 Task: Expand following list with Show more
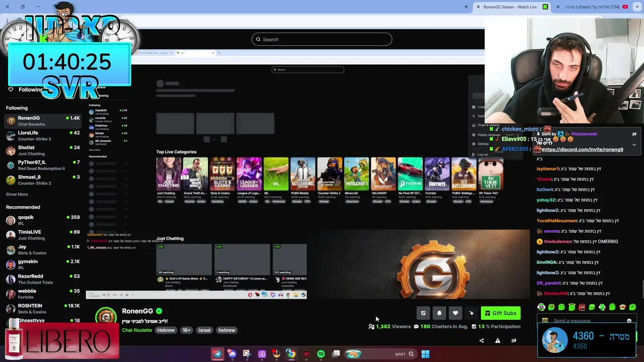pos(17,194)
